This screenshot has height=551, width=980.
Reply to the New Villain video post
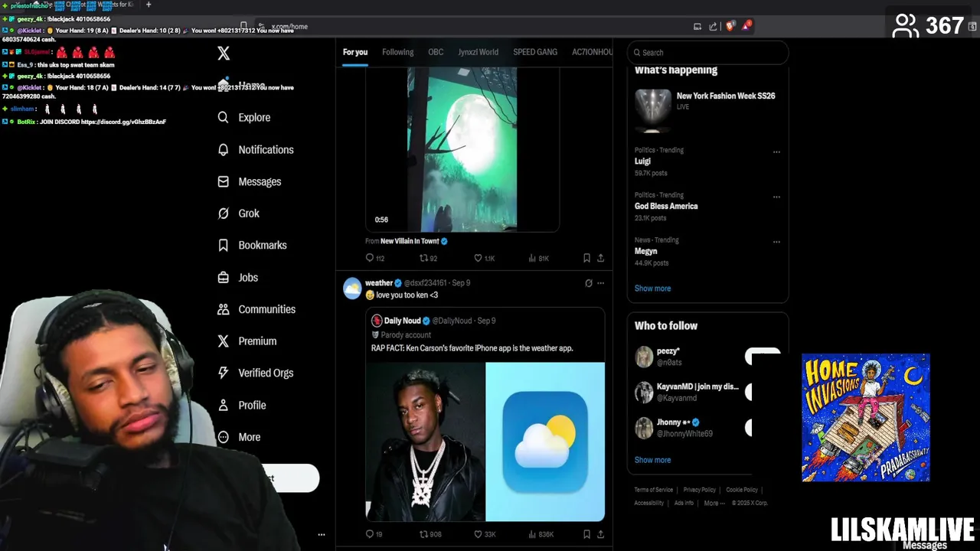click(x=374, y=259)
